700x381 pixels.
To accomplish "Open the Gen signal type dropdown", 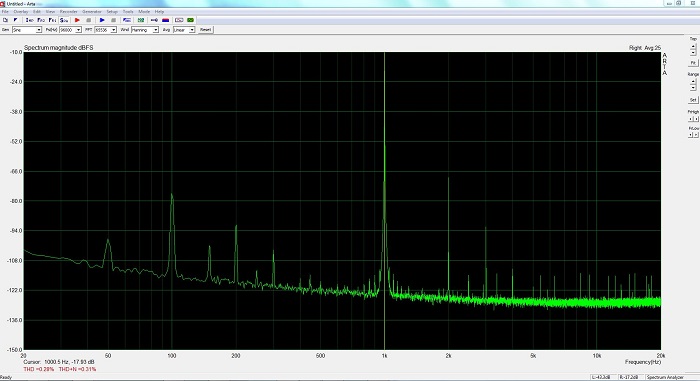I will pos(27,30).
